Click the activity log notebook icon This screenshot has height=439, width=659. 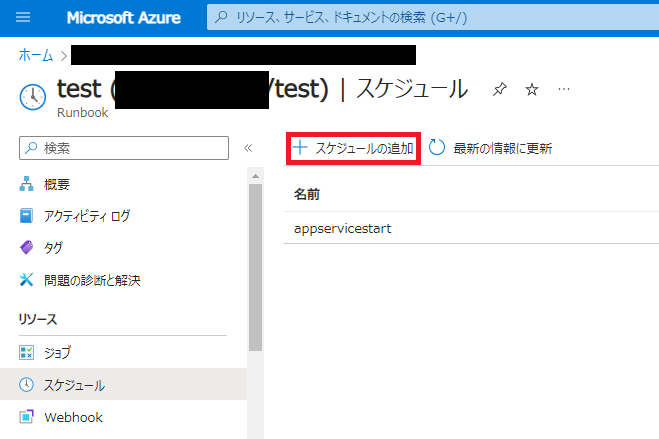[26, 216]
